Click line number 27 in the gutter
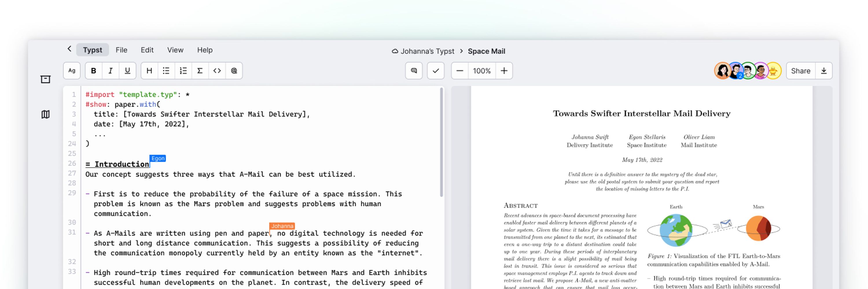 coord(72,173)
